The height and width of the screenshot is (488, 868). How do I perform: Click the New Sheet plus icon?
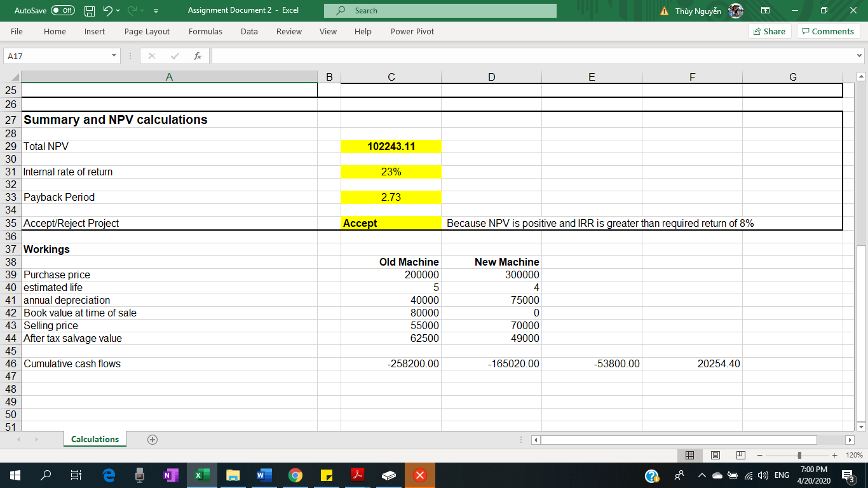pyautogui.click(x=153, y=439)
